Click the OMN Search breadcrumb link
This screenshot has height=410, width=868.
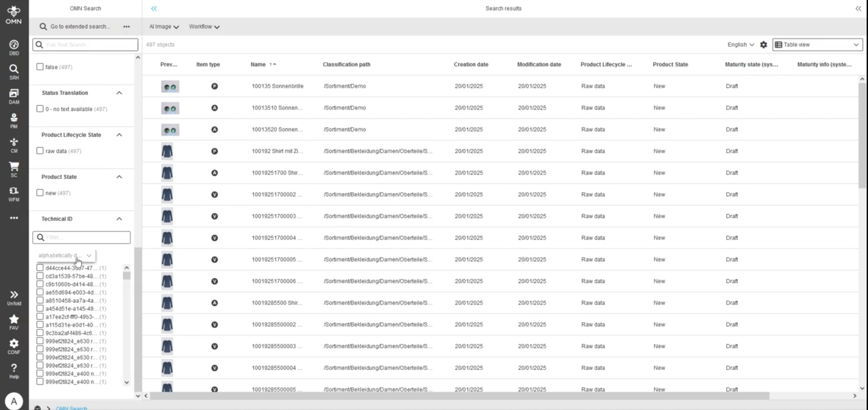(71, 408)
